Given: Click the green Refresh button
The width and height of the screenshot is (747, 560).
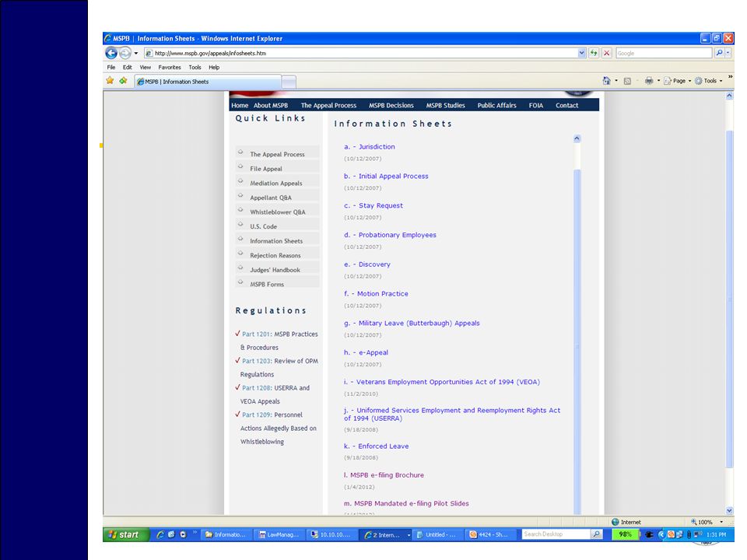Looking at the screenshot, I should tap(594, 54).
